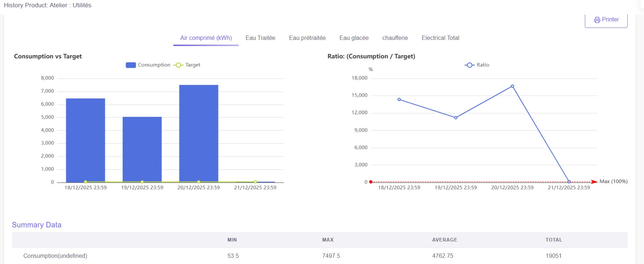
Task: Select the Ratio data point for 18/12/2025
Action: pyautogui.click(x=399, y=99)
